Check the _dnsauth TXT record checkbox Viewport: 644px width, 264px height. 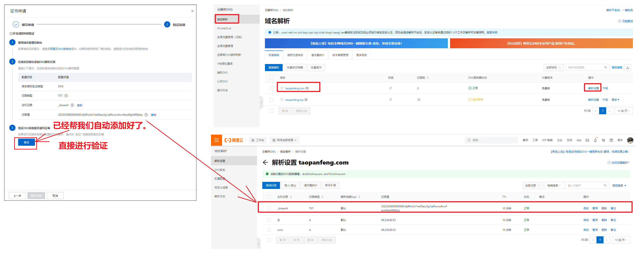[269, 208]
